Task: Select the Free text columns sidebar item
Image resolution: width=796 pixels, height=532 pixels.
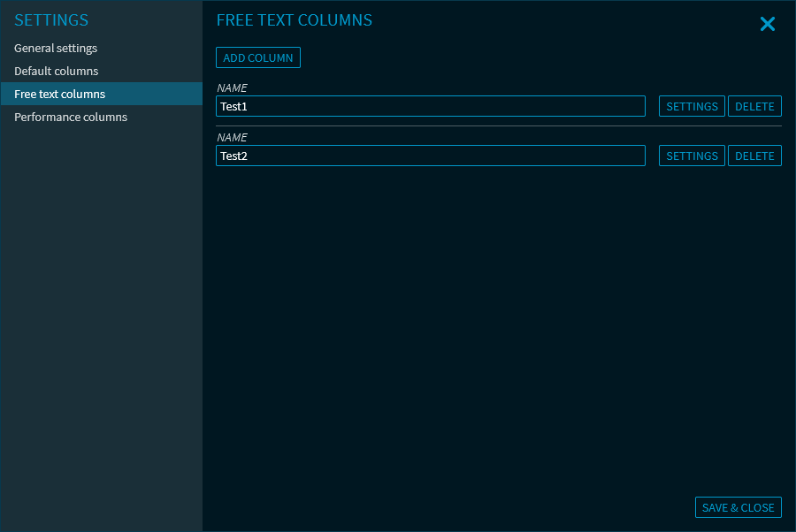Action: pos(60,94)
